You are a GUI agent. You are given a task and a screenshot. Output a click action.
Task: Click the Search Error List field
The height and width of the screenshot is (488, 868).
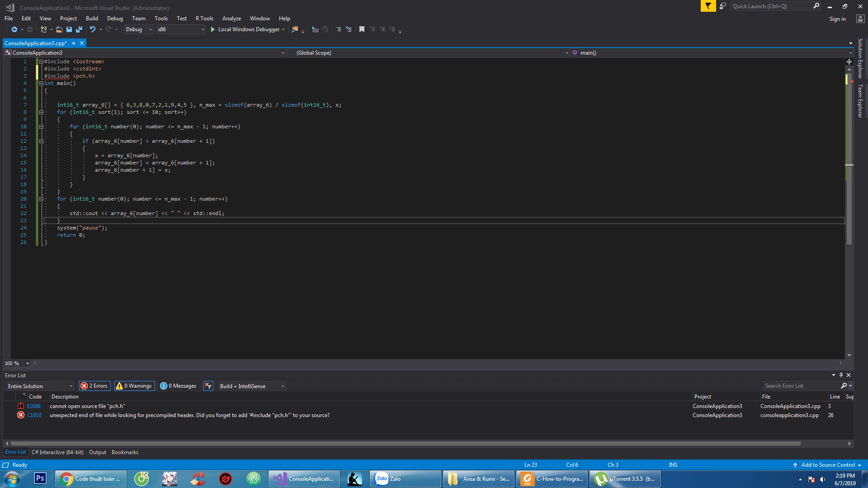tap(800, 386)
